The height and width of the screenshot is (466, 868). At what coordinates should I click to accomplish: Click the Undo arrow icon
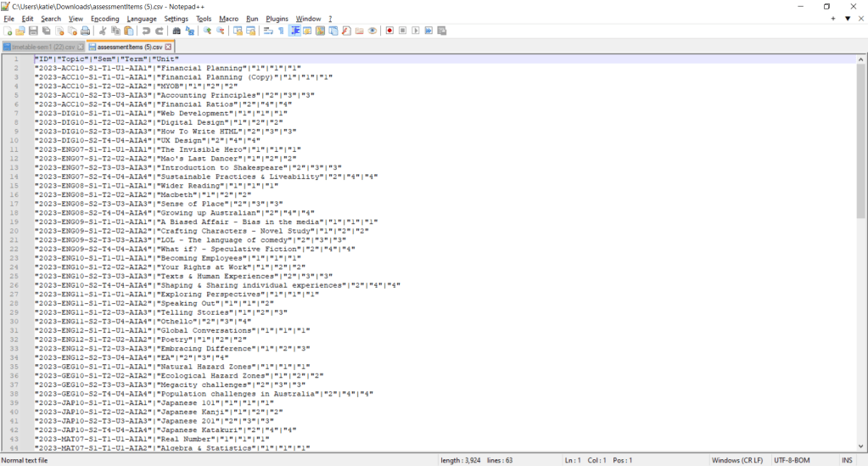point(146,31)
